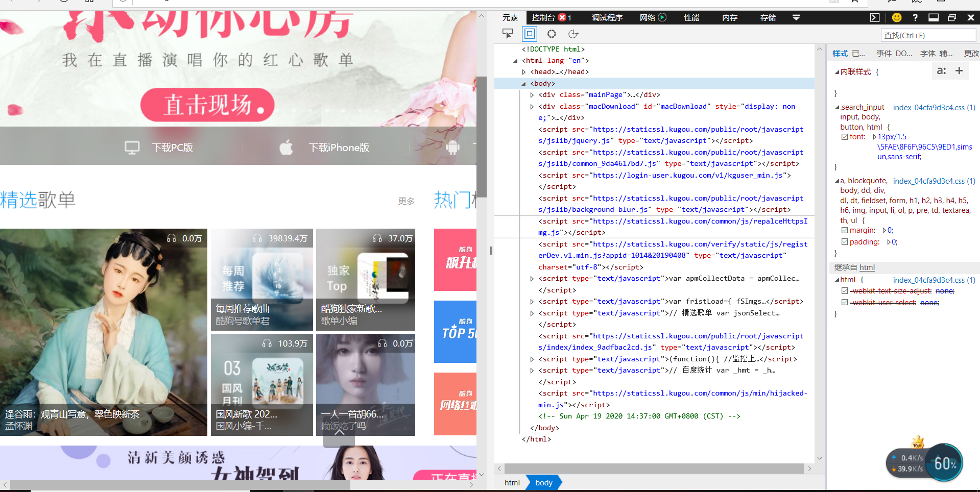Viewport: 980px width, 492px height.
Task: Open the console drawer icon in DevTools header
Action: point(875,17)
